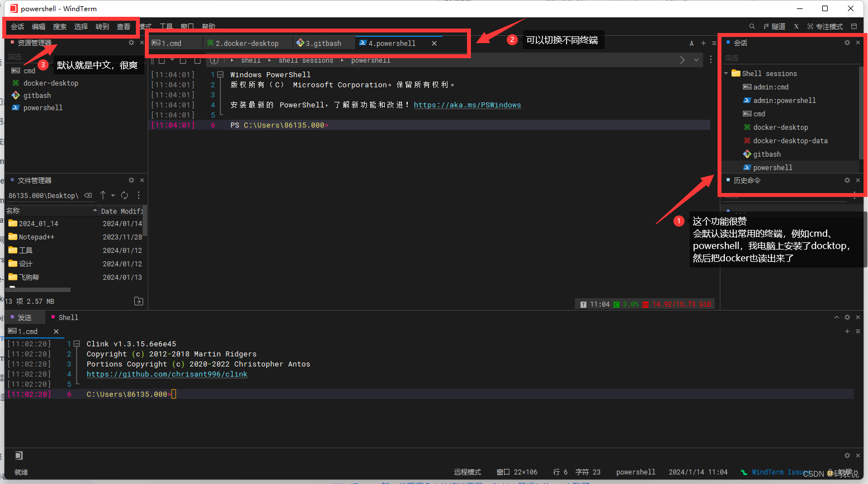Click the file manager horizontal scrollbar
This screenshot has height=484, width=868.
point(39,289)
